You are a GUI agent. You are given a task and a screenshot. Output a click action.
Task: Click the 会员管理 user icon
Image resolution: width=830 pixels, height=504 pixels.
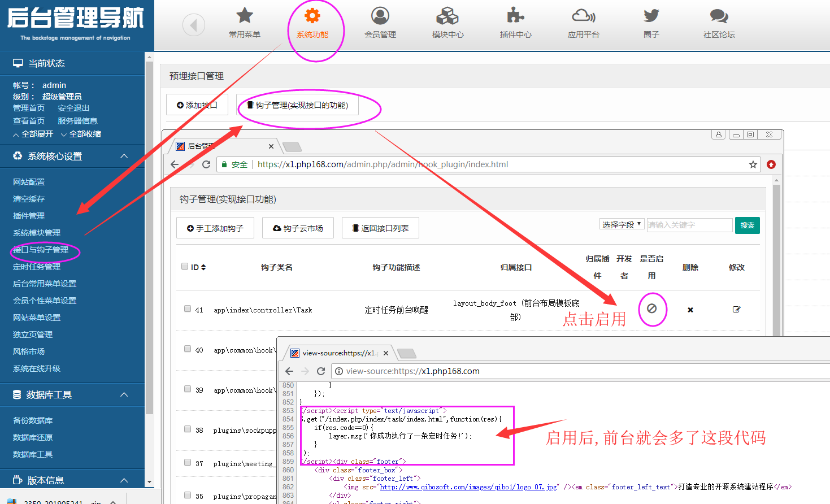point(380,16)
